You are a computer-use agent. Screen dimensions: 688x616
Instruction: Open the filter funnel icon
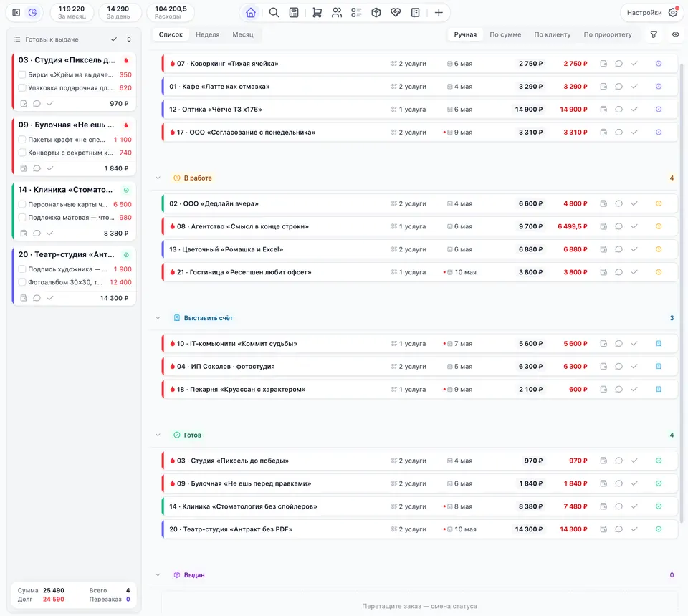point(654,34)
